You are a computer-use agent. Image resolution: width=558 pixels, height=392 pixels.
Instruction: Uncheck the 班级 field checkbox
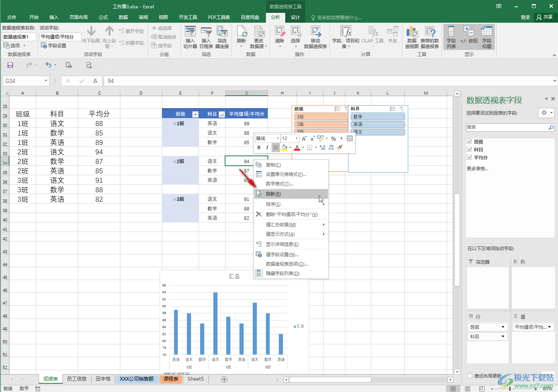point(469,142)
